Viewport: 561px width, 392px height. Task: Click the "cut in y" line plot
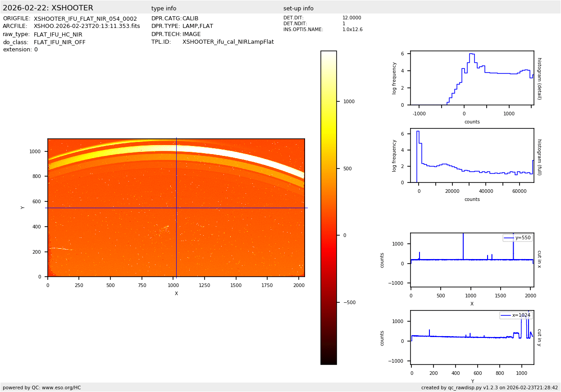472,337
